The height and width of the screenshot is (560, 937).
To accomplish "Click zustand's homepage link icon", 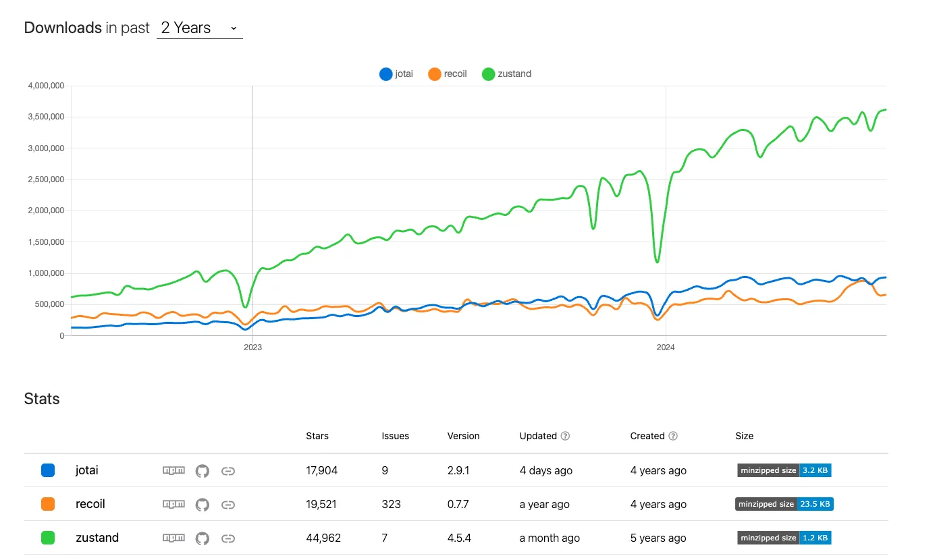I will [228, 538].
